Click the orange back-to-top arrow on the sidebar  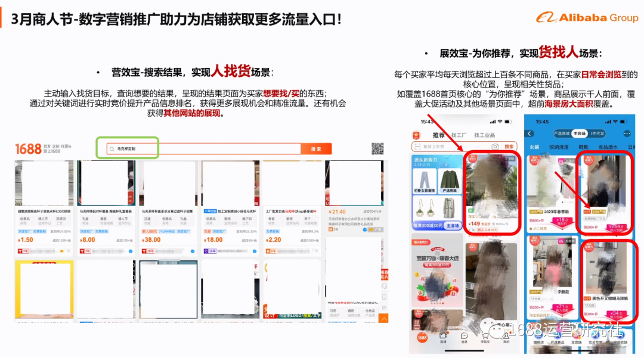click(x=383, y=318)
